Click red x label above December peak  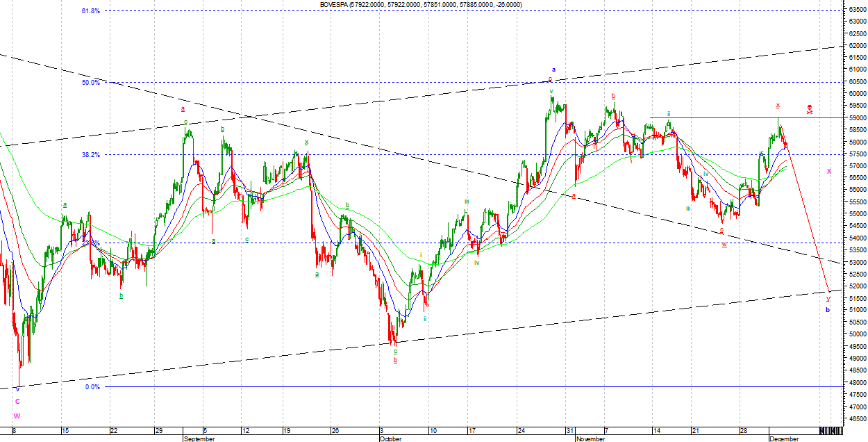point(778,106)
